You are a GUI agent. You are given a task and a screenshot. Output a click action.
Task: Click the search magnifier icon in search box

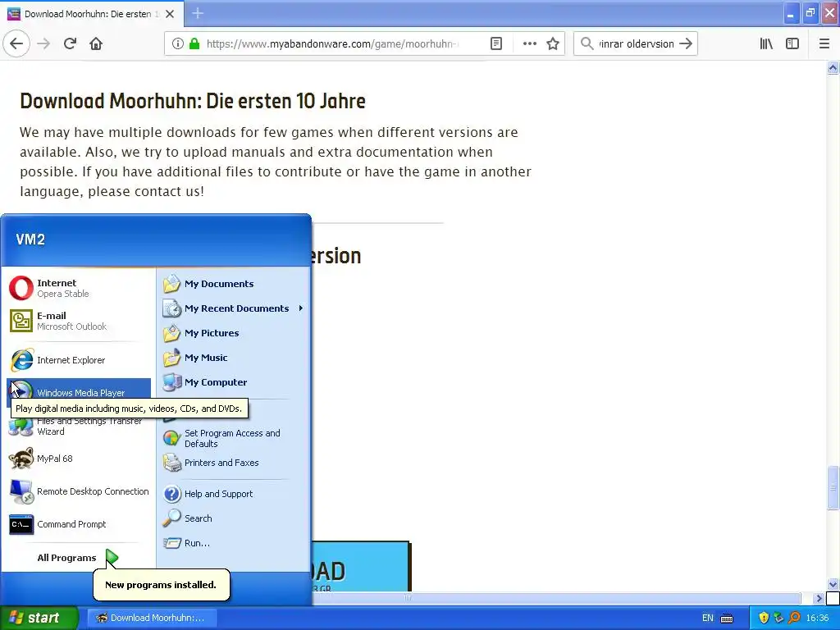click(x=587, y=43)
